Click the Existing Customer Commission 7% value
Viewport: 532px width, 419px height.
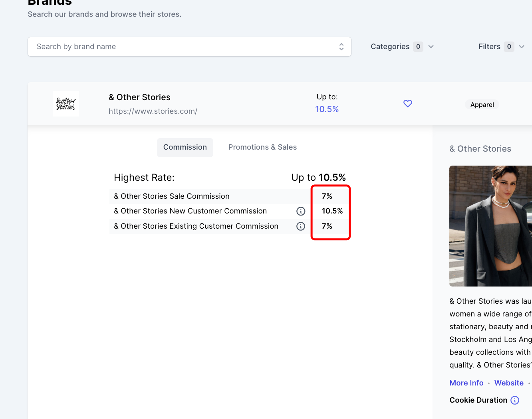pyautogui.click(x=327, y=226)
